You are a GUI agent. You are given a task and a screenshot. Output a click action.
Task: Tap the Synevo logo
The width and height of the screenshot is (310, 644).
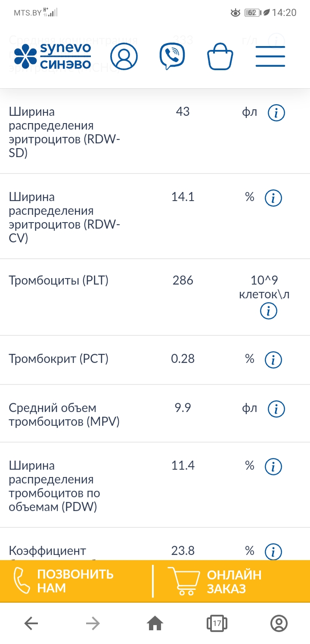tap(53, 56)
